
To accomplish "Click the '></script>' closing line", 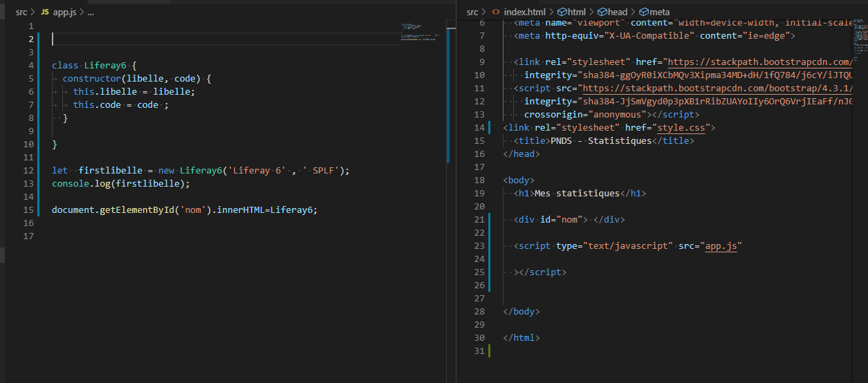I will pos(539,272).
